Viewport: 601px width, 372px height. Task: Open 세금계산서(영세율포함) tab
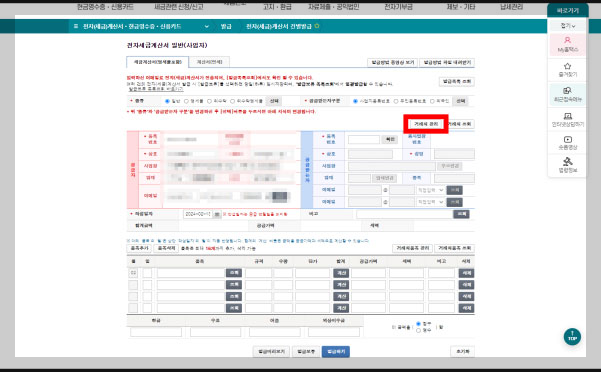pos(158,62)
